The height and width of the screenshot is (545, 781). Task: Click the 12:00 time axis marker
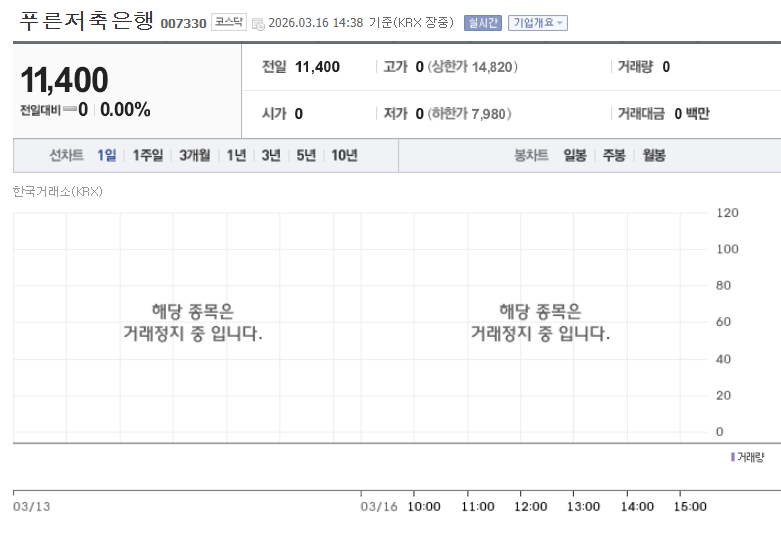point(530,507)
